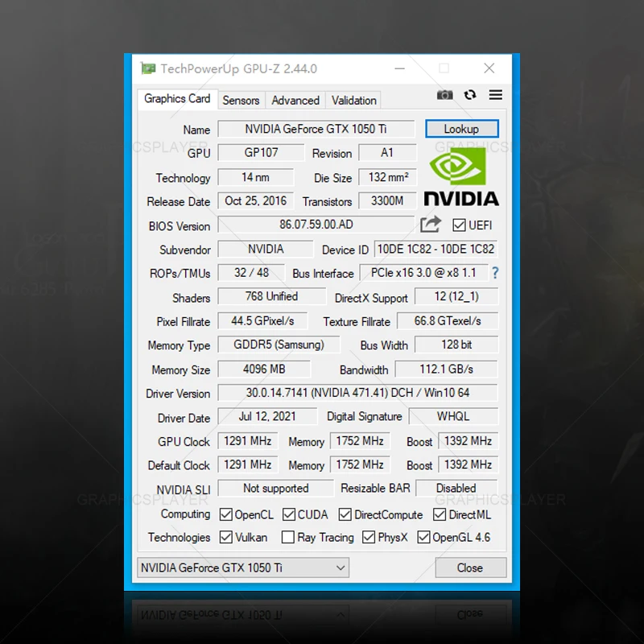Click the Bus Interface PCIe x16 3.0 value
The width and height of the screenshot is (644, 644).
tap(424, 273)
